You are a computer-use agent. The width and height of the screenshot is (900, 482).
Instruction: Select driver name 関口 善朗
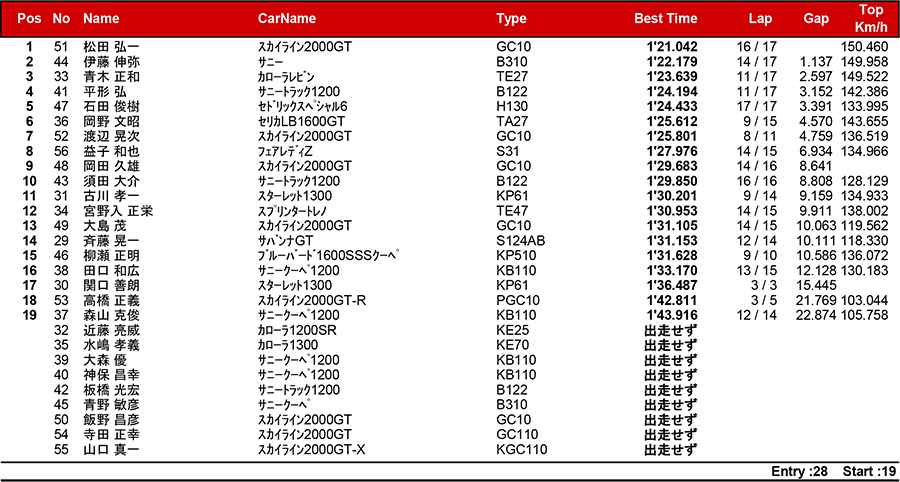111,286
